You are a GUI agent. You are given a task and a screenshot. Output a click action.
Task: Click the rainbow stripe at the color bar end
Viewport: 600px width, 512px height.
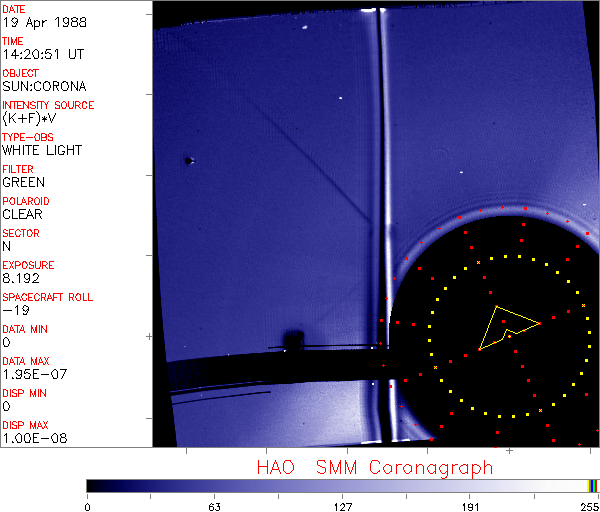point(592,485)
